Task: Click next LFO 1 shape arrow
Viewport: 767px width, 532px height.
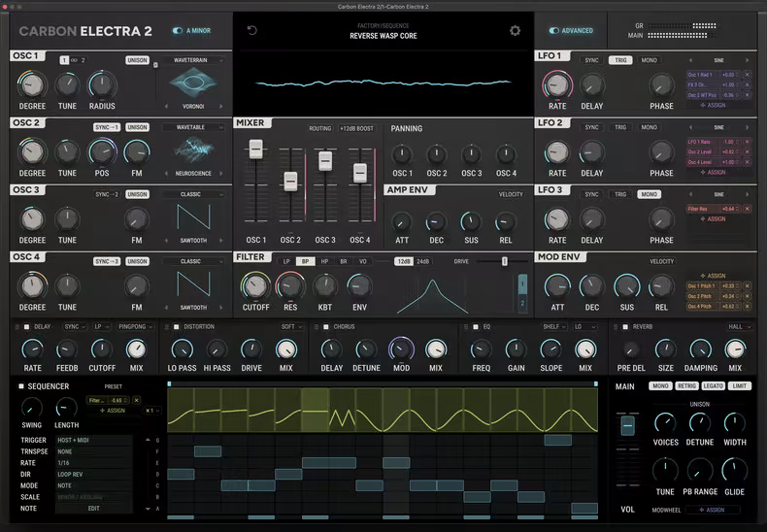Action: (747, 60)
